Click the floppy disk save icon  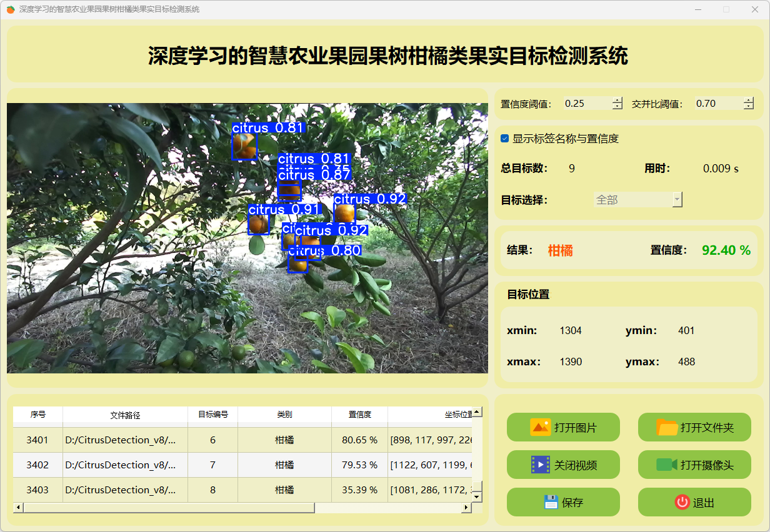tap(551, 502)
